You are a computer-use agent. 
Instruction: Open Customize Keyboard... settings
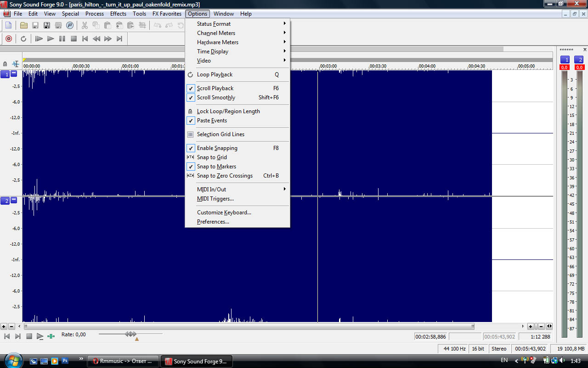[237, 213]
